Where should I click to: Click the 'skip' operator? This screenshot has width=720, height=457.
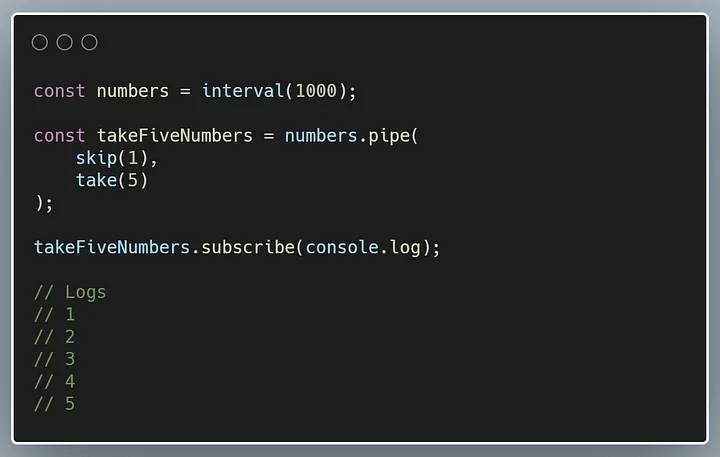[x=96, y=158]
